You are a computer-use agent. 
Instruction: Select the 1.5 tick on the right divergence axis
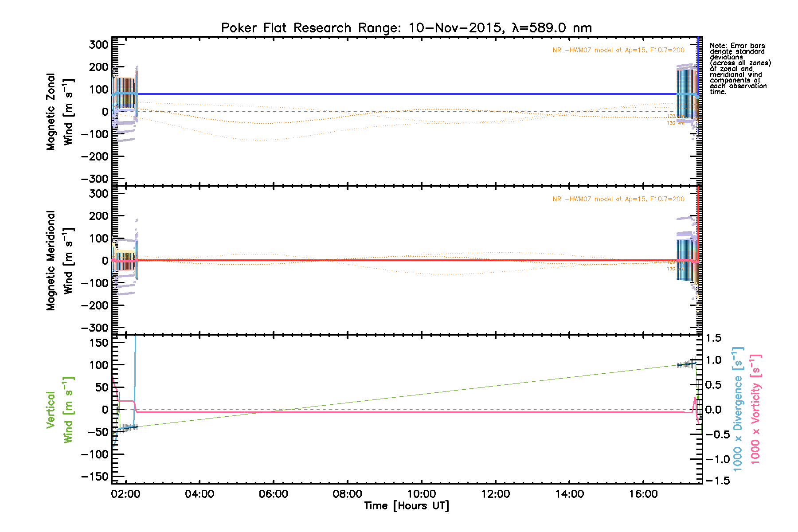click(713, 338)
